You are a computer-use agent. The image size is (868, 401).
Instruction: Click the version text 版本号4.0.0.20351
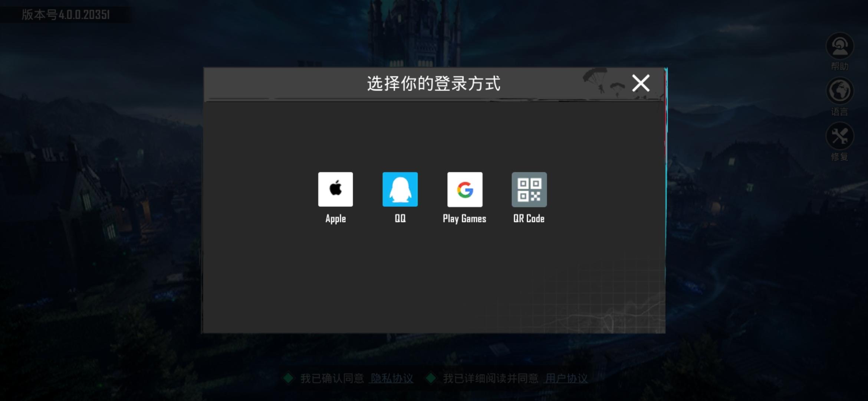[x=66, y=15]
